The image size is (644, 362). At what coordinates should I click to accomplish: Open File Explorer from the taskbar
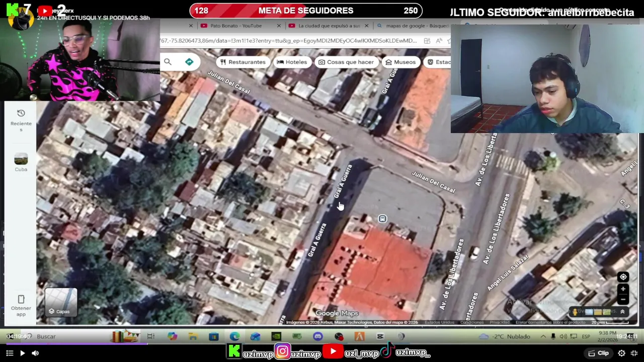click(193, 336)
